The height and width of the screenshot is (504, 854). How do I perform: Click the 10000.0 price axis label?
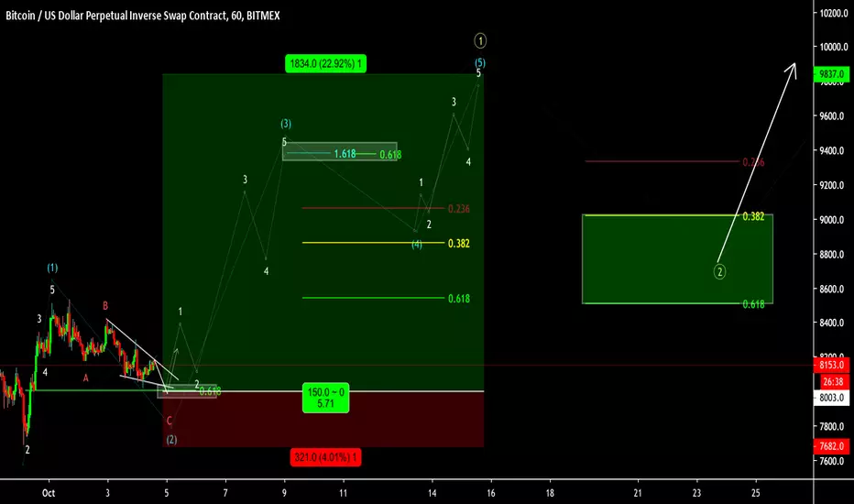(833, 47)
